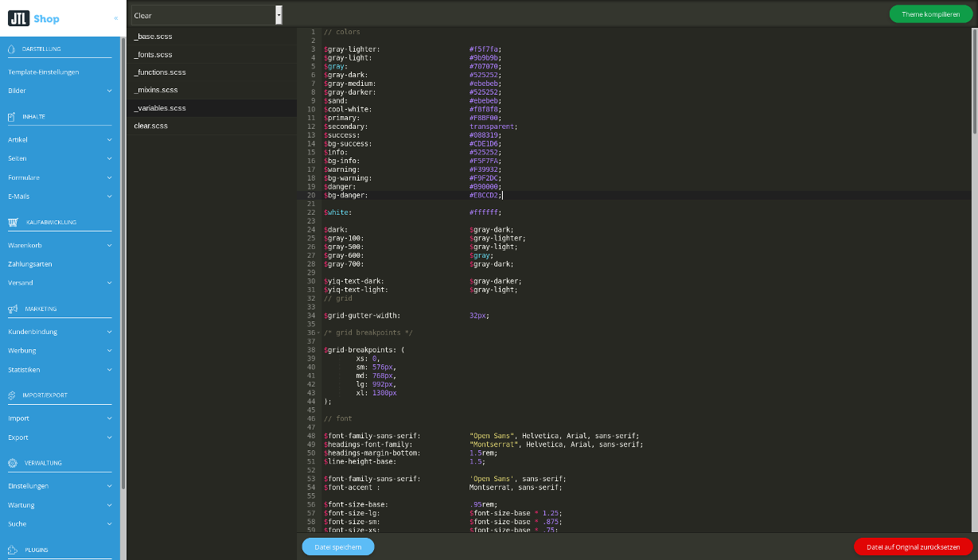Screen dimensions: 978x560
Task: Click the Marketing megaphone icon
Action: 13,309
